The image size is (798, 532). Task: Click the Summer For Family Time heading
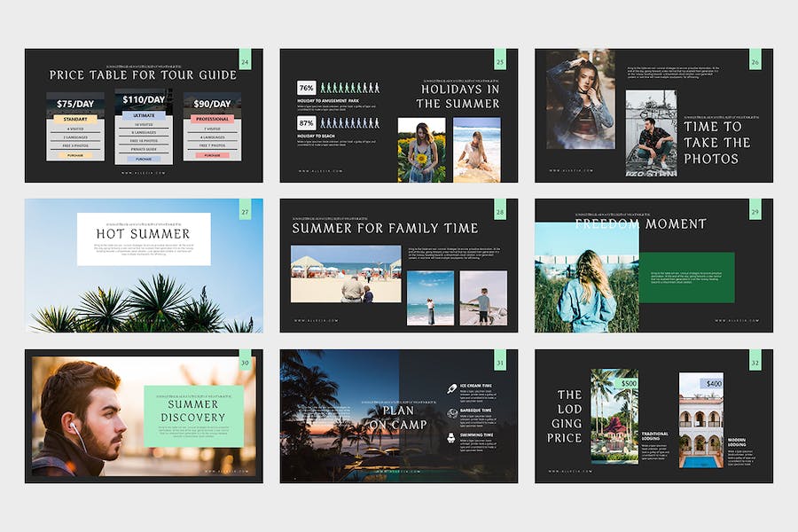pos(386,228)
